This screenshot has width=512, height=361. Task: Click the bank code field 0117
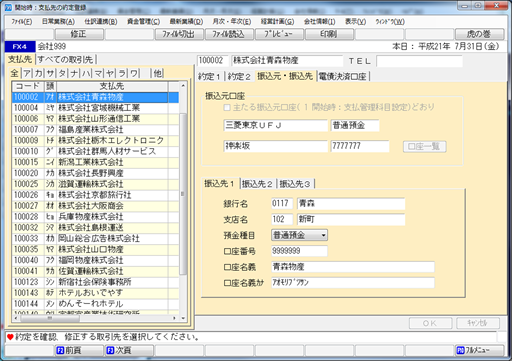tap(282, 203)
